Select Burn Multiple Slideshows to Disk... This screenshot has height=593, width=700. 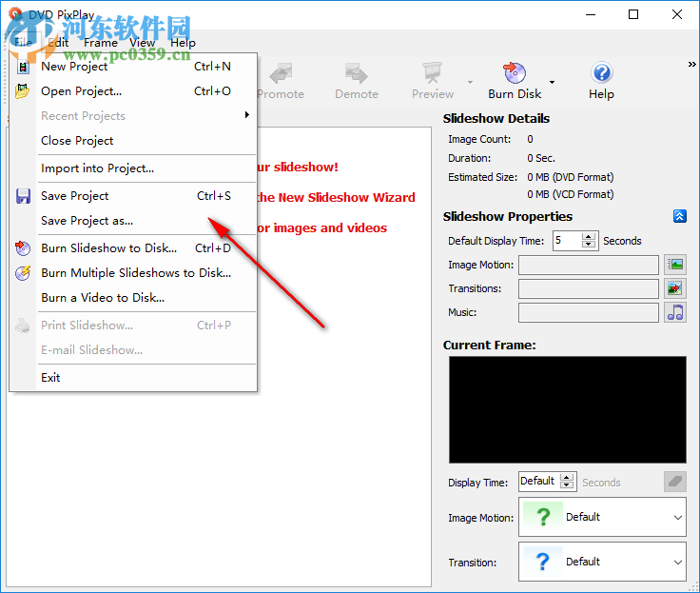pos(134,272)
